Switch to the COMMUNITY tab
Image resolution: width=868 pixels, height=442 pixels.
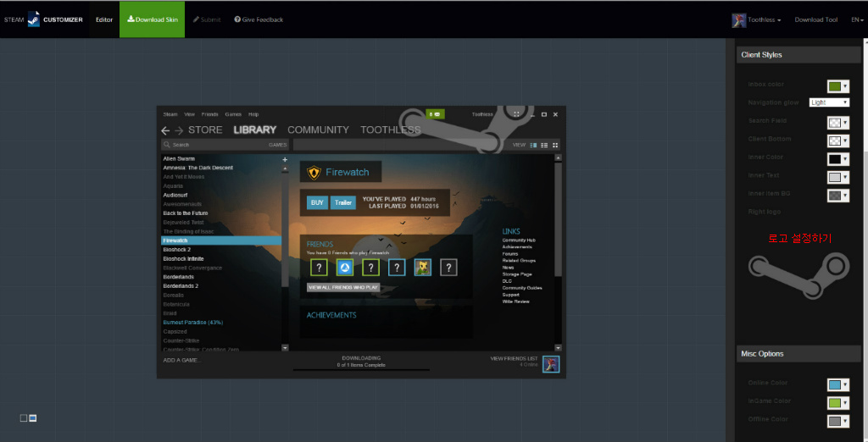pos(319,130)
